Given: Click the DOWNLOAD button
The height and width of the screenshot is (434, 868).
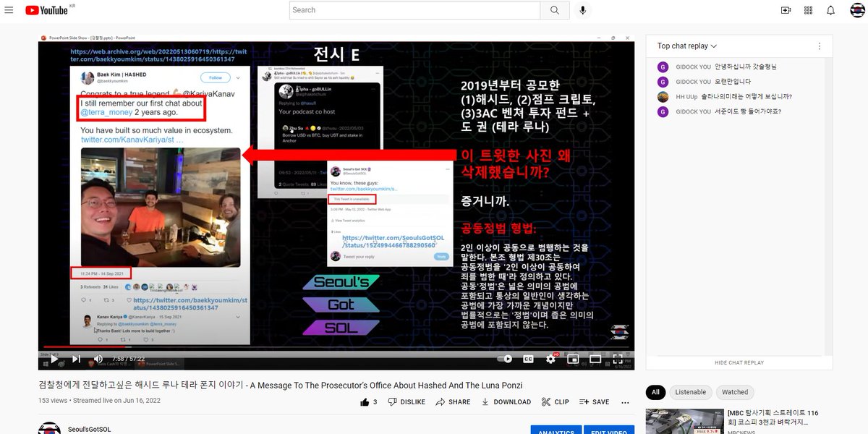Looking at the screenshot, I should pyautogui.click(x=506, y=402).
